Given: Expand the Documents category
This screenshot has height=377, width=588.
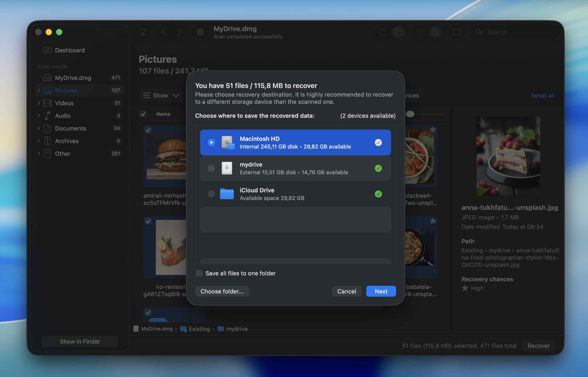Looking at the screenshot, I should coord(39,128).
